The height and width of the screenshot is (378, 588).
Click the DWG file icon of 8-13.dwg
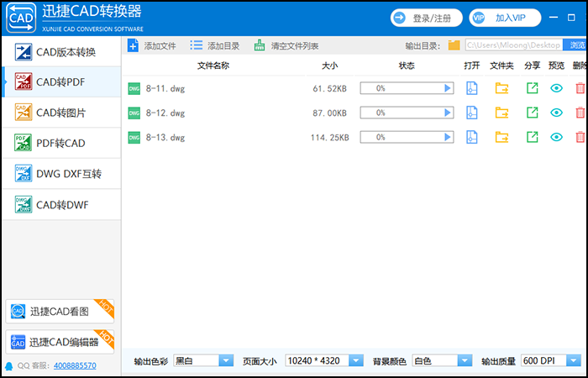(134, 137)
